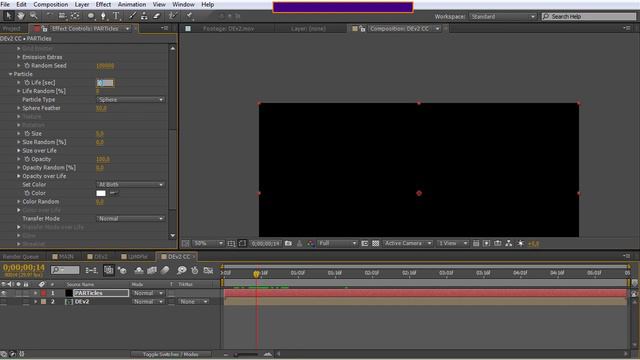Open the viewer magnification 50% dropdown
Image resolution: width=640 pixels, height=360 pixels.
pyautogui.click(x=208, y=243)
